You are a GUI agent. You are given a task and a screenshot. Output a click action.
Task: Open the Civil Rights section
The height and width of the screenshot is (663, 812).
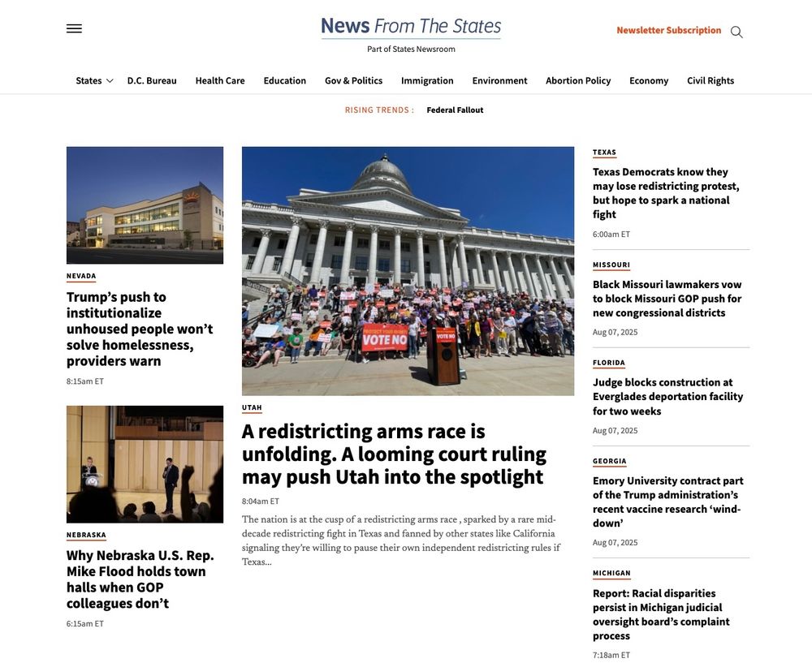click(x=710, y=80)
